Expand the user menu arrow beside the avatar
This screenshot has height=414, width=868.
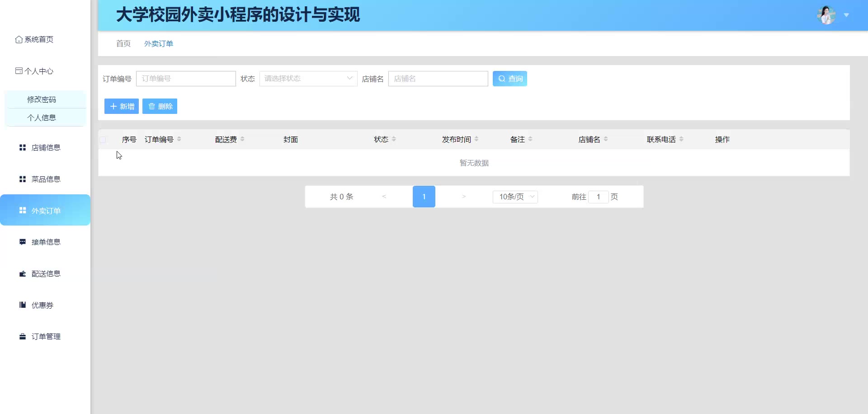tap(846, 15)
